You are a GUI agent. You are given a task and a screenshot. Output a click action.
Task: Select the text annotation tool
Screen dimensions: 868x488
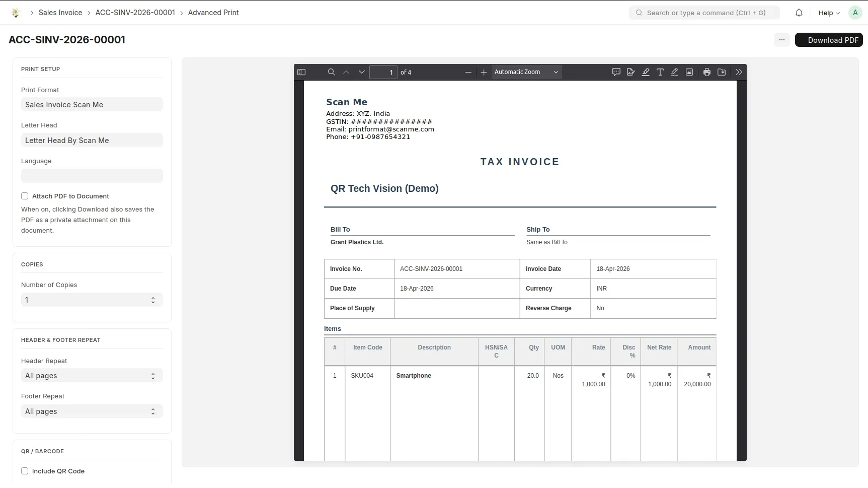(660, 72)
